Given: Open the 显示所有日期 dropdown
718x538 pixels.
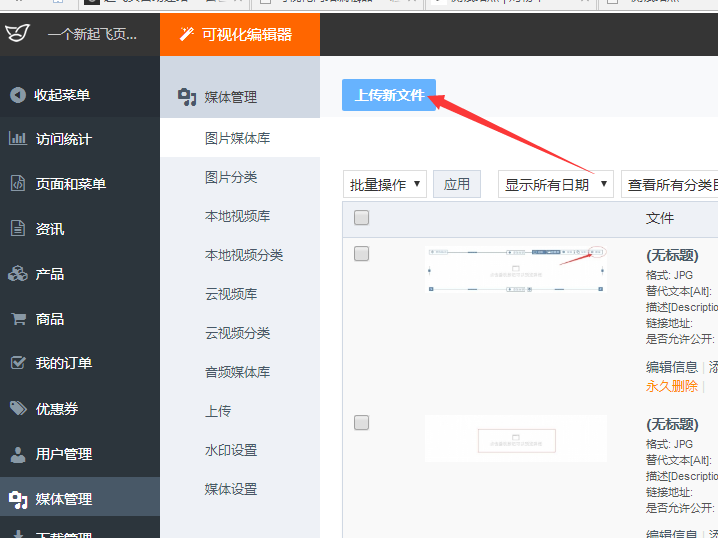Looking at the screenshot, I should [x=555, y=184].
